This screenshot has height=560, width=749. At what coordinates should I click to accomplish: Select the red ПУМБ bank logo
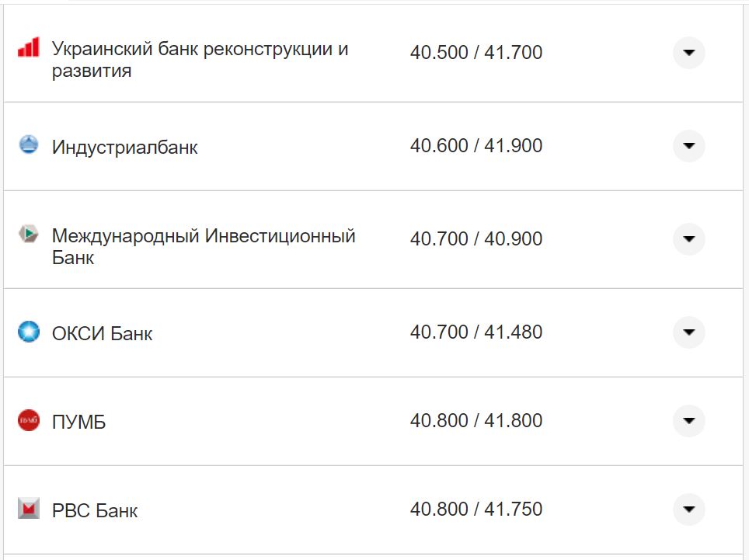coord(29,421)
